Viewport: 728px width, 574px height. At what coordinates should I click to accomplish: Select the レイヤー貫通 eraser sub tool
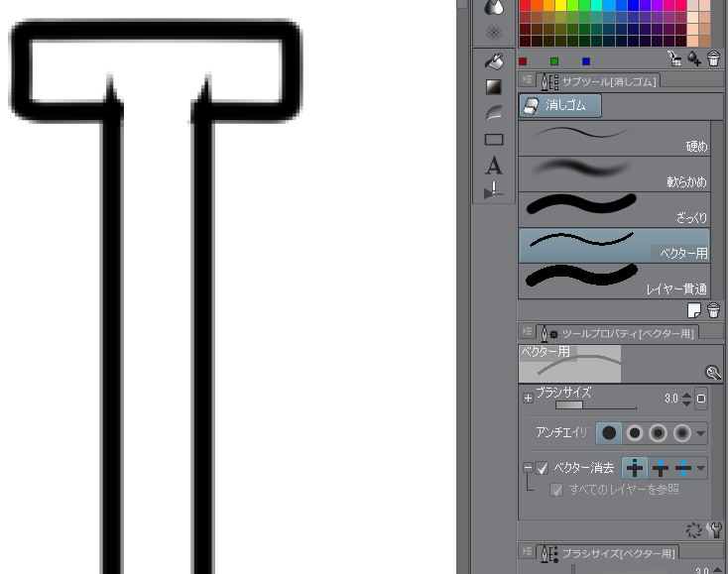point(615,282)
